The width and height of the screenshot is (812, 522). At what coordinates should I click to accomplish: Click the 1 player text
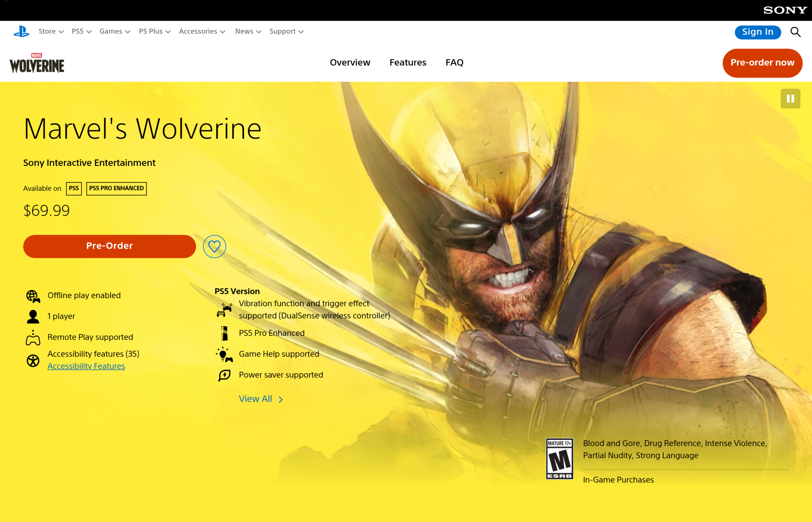[x=61, y=316]
